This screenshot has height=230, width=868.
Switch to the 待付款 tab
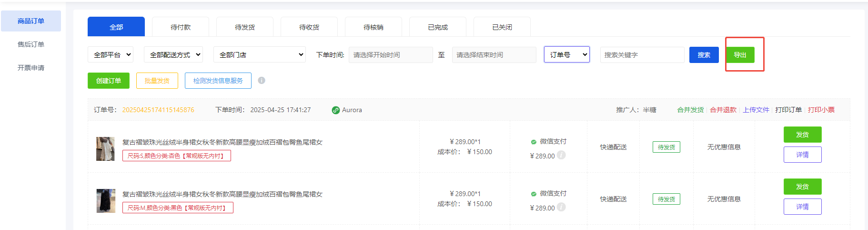[x=181, y=27]
